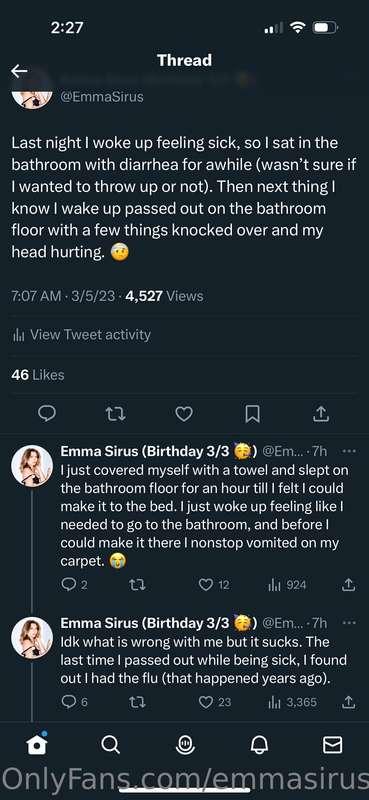369x800 pixels.
Task: Reply to the main tweet via comment icon
Action: pyautogui.click(x=47, y=414)
